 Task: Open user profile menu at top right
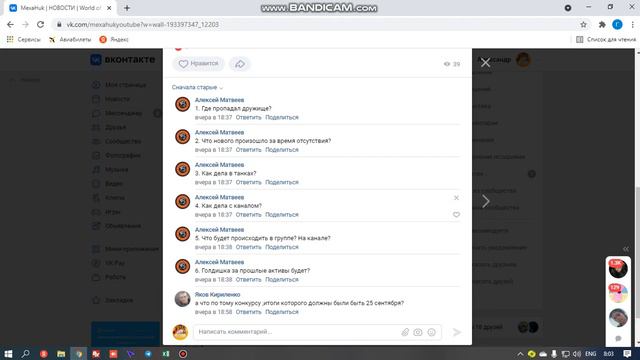tap(504, 60)
